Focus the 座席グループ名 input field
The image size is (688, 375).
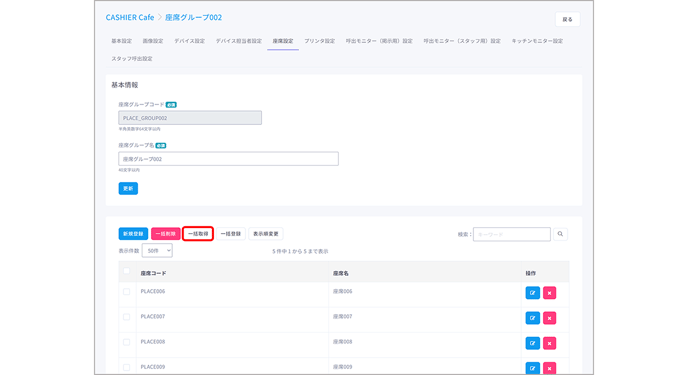[x=228, y=159]
